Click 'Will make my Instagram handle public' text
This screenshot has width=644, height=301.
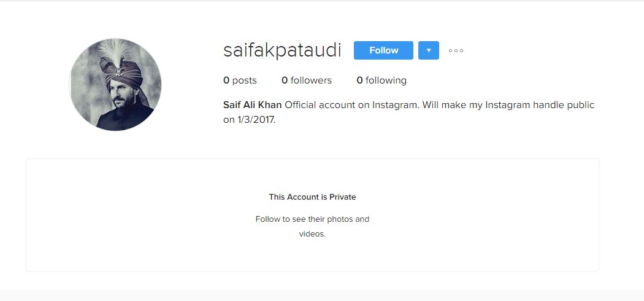(508, 105)
